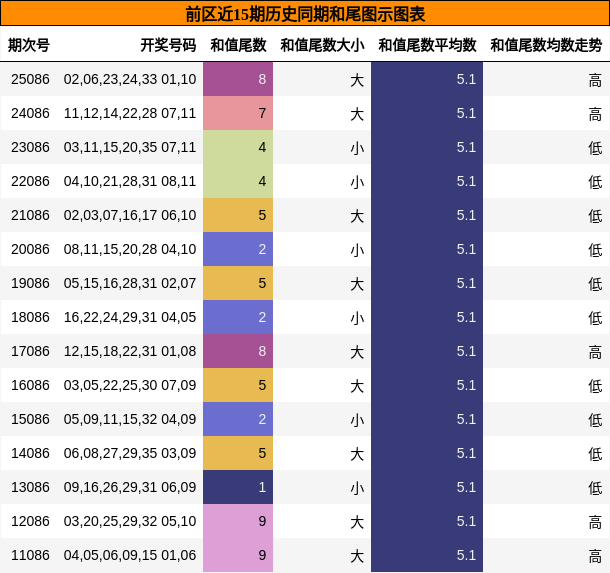Viewport: 610px width, 573px height.
Task: Click period number 17086
Action: click(x=30, y=351)
